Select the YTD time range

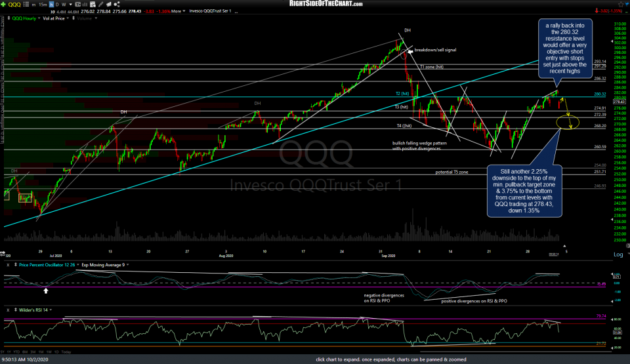(16, 352)
